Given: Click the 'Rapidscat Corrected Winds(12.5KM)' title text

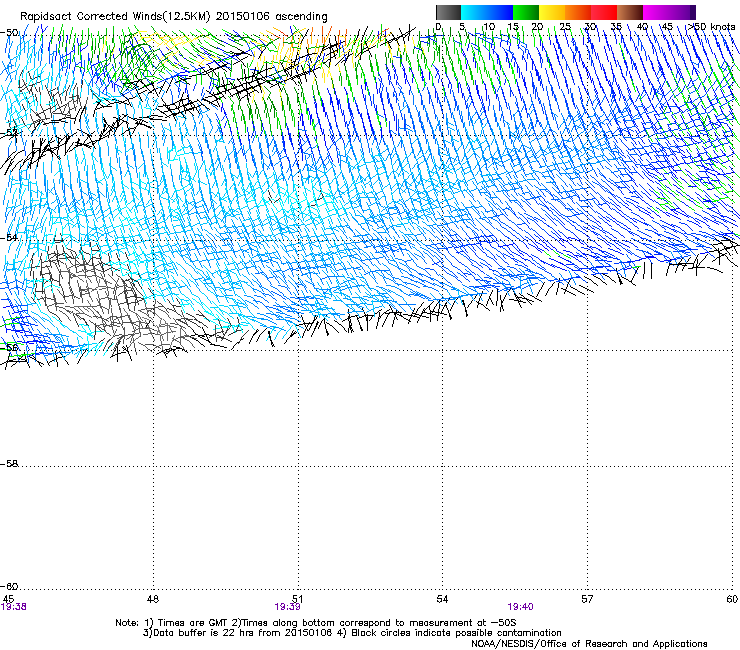Looking at the screenshot, I should point(115,16).
